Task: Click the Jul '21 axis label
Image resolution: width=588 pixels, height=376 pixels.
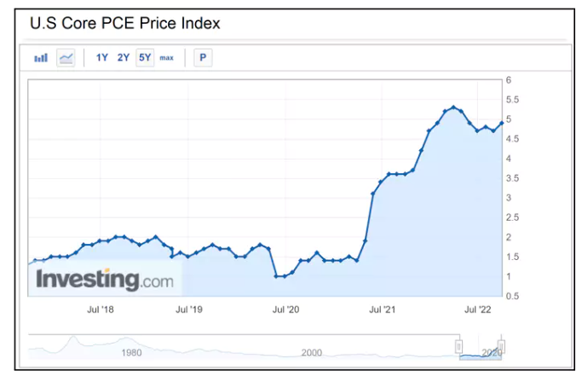Action: tap(382, 309)
